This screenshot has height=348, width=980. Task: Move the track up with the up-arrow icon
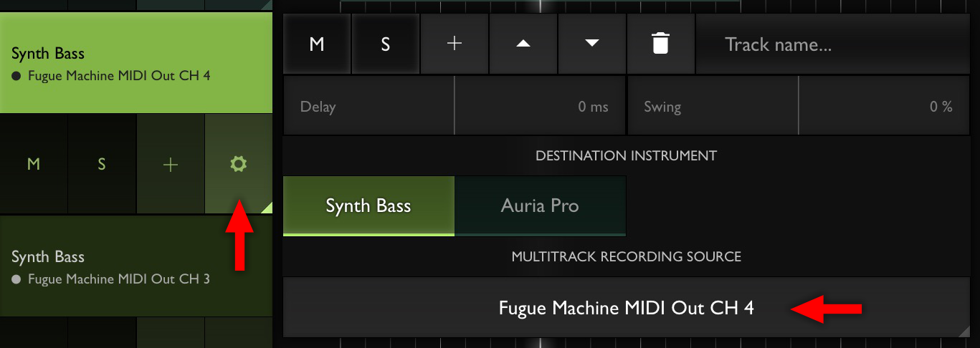click(x=523, y=44)
